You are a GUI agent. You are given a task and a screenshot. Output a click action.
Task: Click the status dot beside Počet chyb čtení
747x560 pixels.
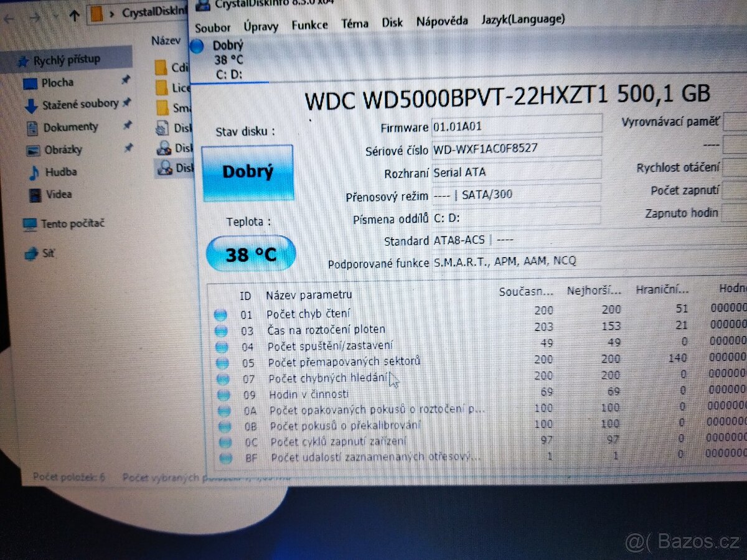click(220, 314)
